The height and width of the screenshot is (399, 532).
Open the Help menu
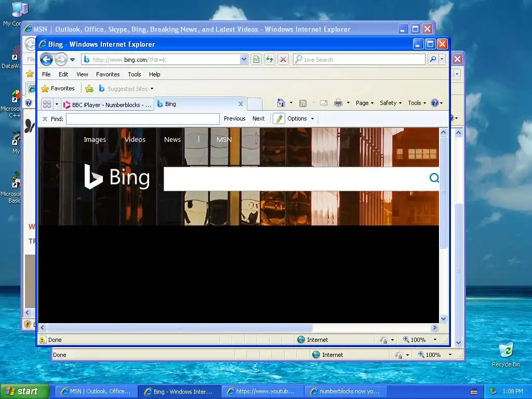click(154, 74)
